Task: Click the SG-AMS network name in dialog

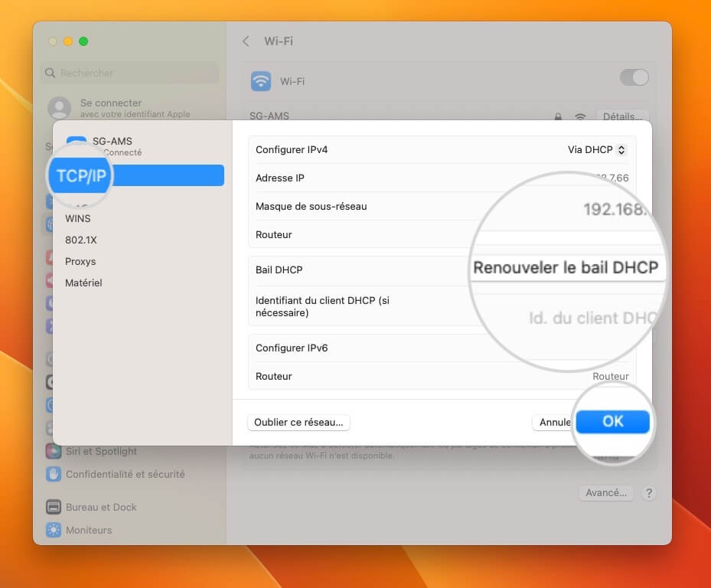Action: pyautogui.click(x=113, y=141)
